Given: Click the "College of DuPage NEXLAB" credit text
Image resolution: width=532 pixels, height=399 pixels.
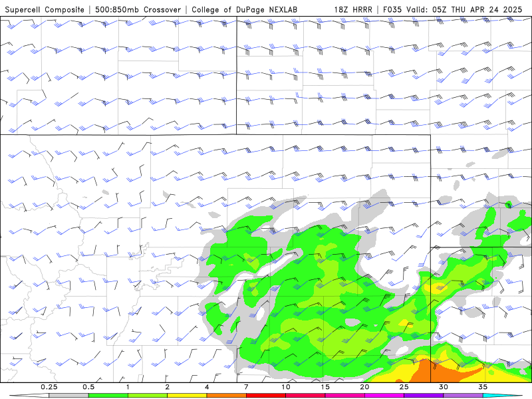Looking at the screenshot, I should (x=244, y=9).
